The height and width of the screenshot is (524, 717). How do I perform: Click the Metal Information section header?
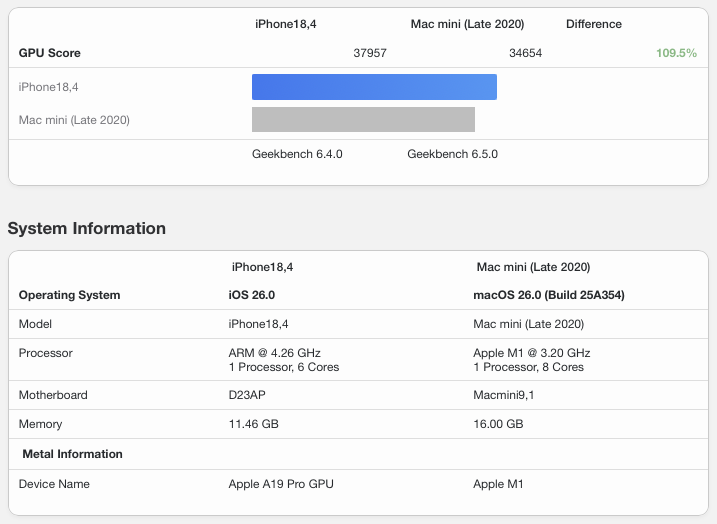tap(72, 454)
